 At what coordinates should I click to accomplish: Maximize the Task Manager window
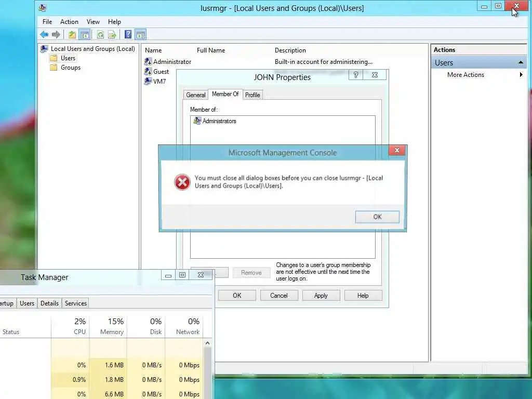(182, 275)
